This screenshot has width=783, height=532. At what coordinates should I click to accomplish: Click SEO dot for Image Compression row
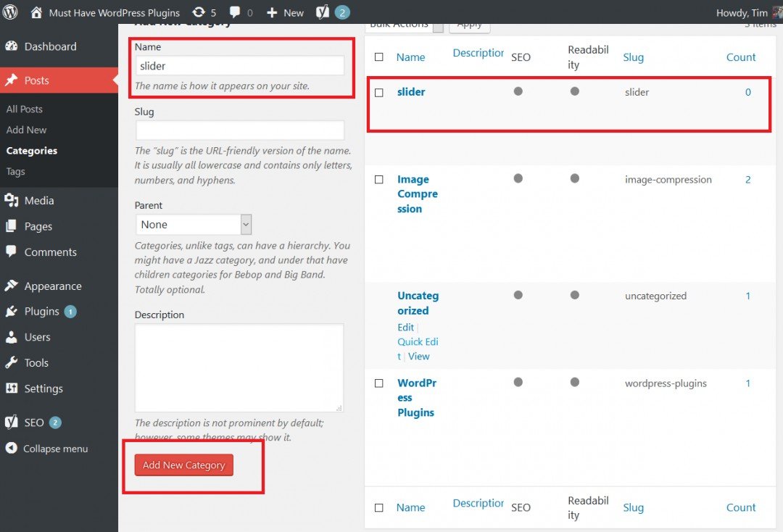[x=518, y=178]
